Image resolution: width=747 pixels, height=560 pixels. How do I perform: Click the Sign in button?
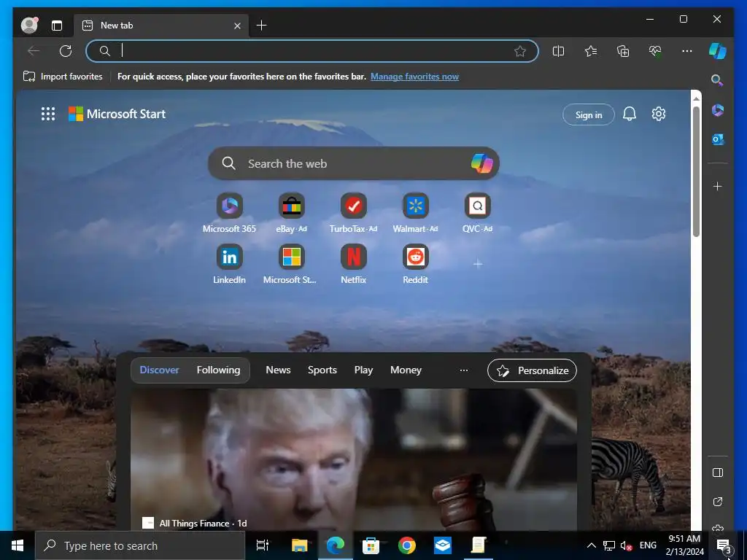pos(589,114)
